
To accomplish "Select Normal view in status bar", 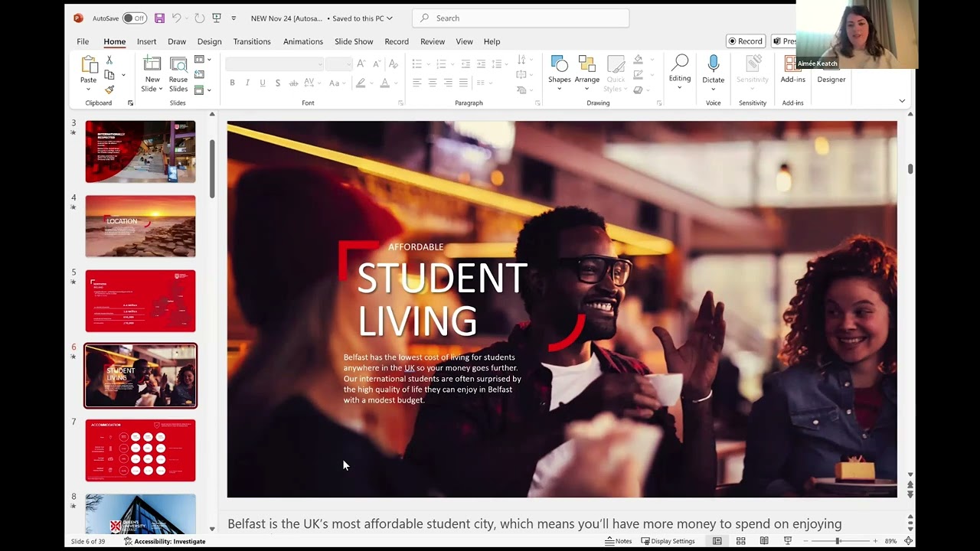I will [x=717, y=541].
